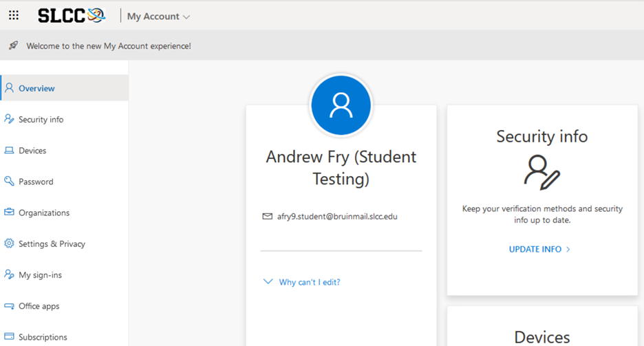Open Security info in the sidebar
Viewport: 644px width, 346px height.
(65, 119)
